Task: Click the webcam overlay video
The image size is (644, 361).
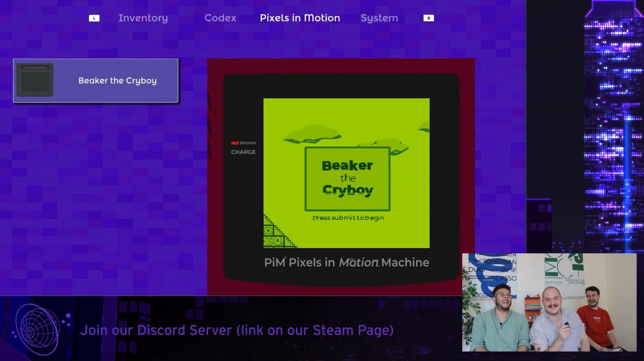Action: pyautogui.click(x=549, y=302)
